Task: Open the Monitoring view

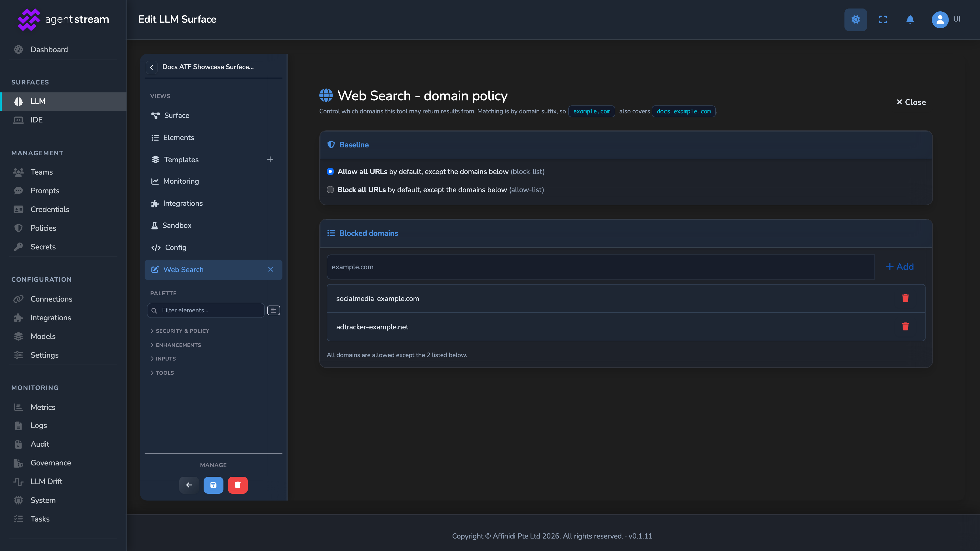Action: pos(214,181)
